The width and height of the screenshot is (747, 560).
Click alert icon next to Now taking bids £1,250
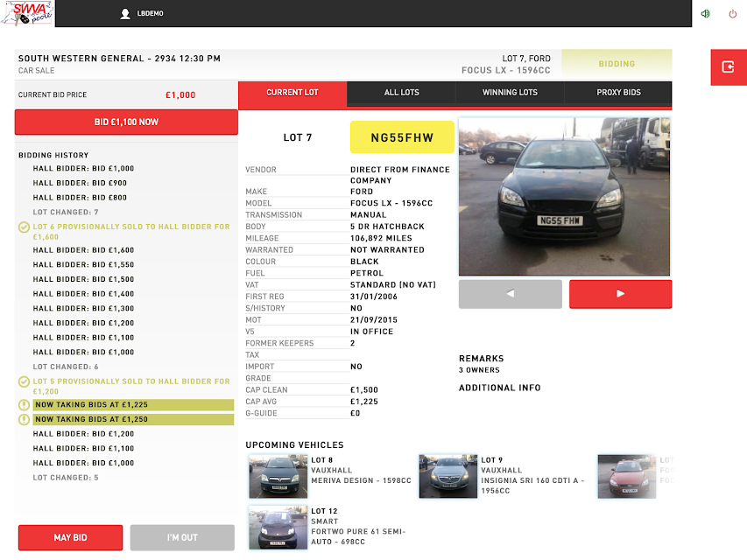coord(24,419)
